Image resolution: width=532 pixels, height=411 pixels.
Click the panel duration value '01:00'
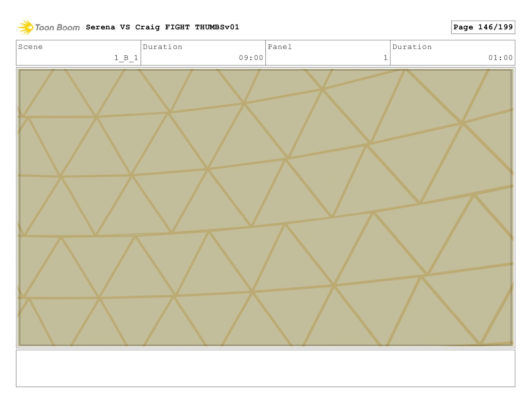500,58
